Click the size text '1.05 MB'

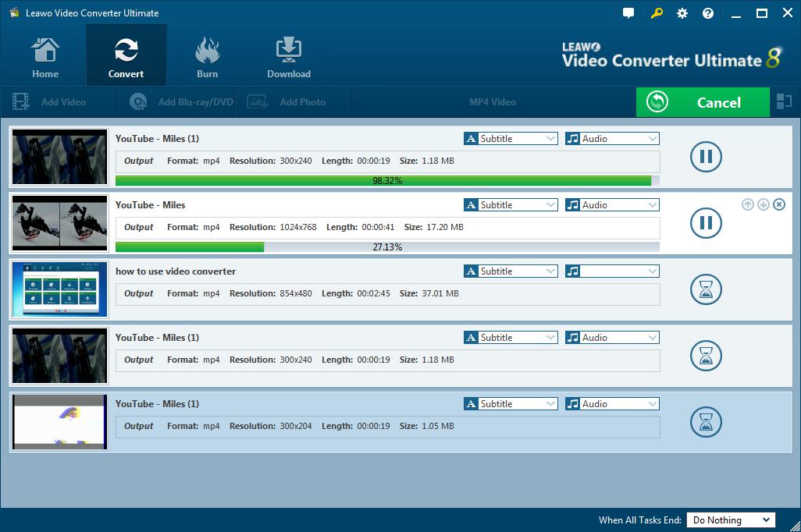click(x=438, y=427)
